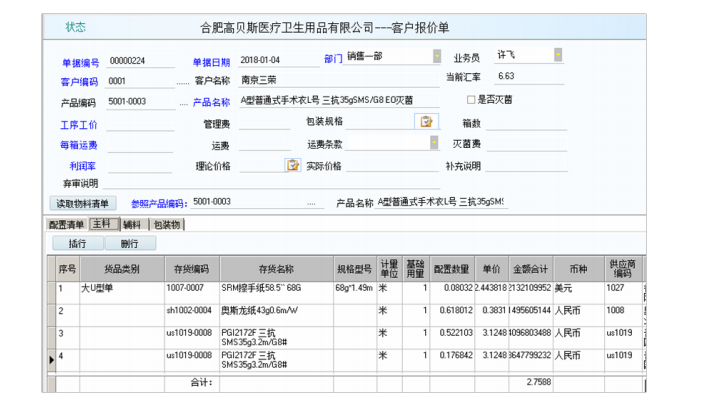Switch to the 主料 tab
703x405 pixels.
(x=104, y=224)
